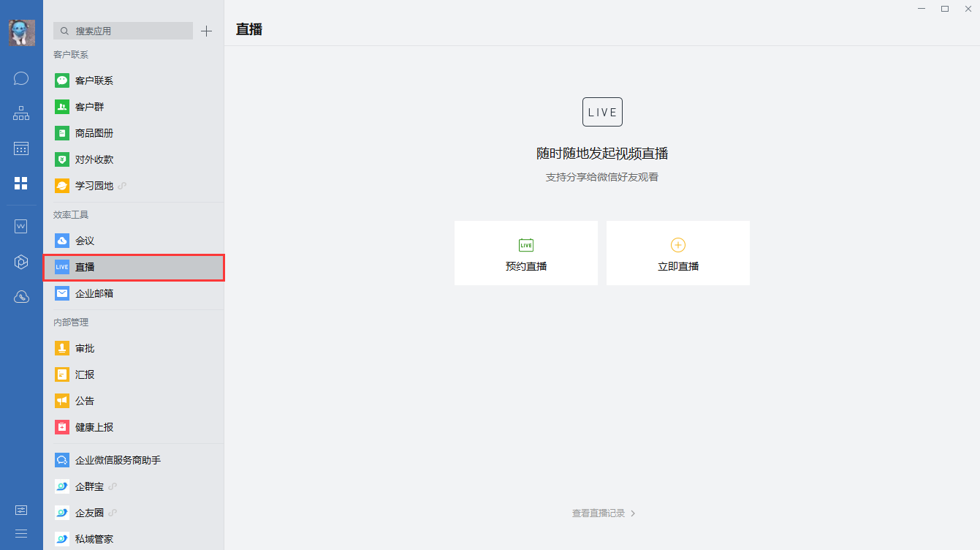Open the cloud phone icon in sidebar
This screenshot has width=980, height=550.
pos(21,297)
